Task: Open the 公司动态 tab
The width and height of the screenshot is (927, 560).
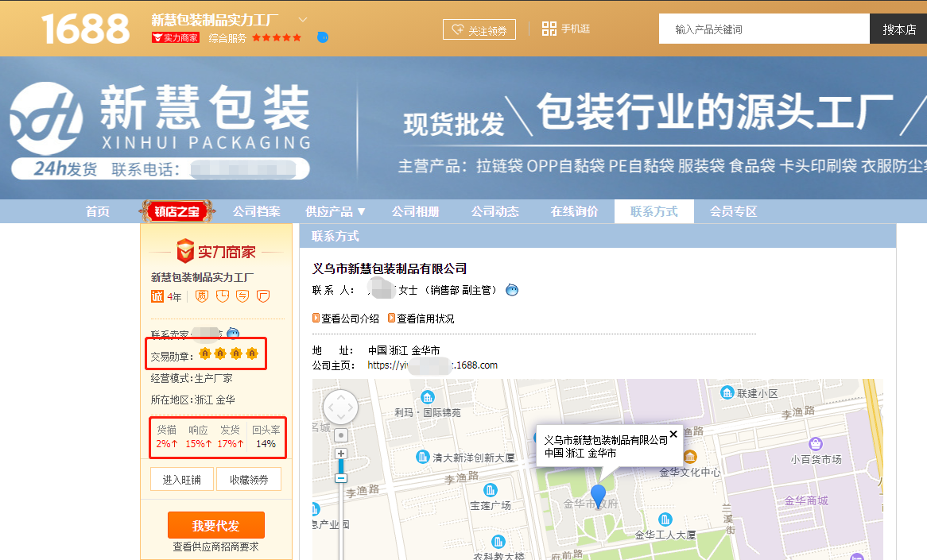Action: 495,211
